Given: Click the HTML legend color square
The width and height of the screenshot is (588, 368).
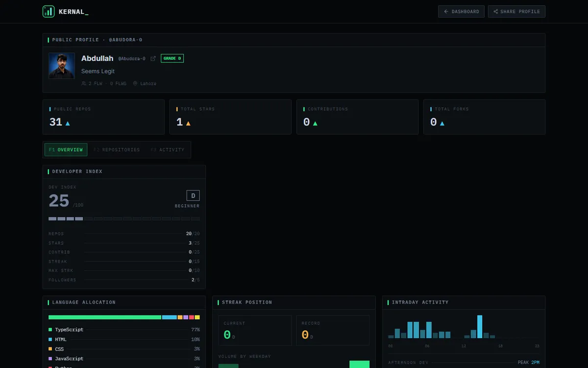Looking at the screenshot, I should pyautogui.click(x=50, y=340).
